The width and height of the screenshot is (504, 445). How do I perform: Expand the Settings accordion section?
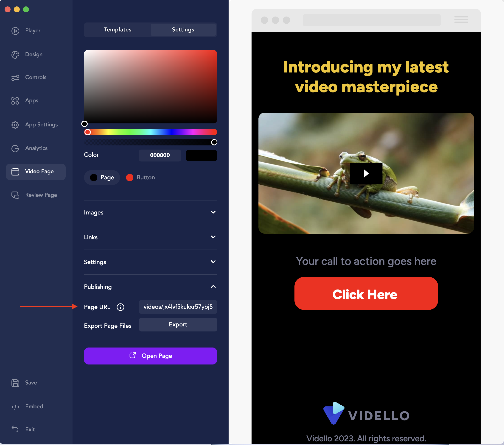click(x=150, y=262)
